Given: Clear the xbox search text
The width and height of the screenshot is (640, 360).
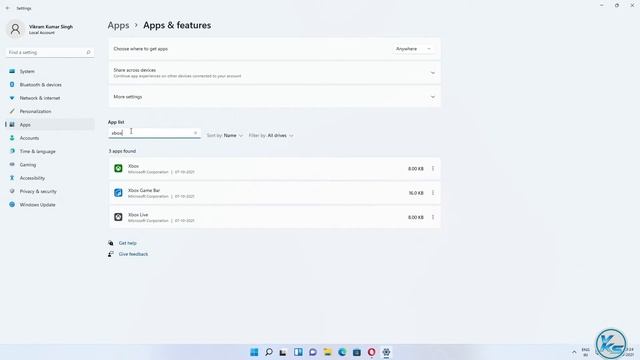Looking at the screenshot, I should [195, 133].
